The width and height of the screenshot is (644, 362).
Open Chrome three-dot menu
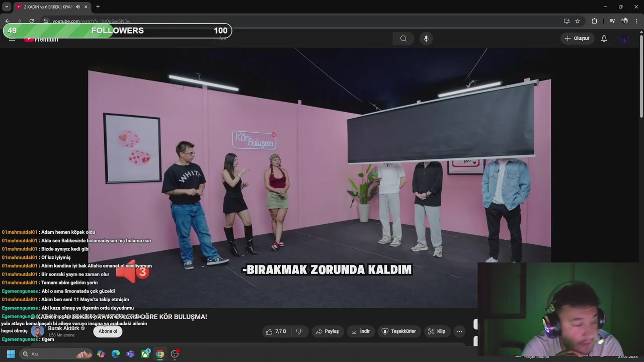637,21
